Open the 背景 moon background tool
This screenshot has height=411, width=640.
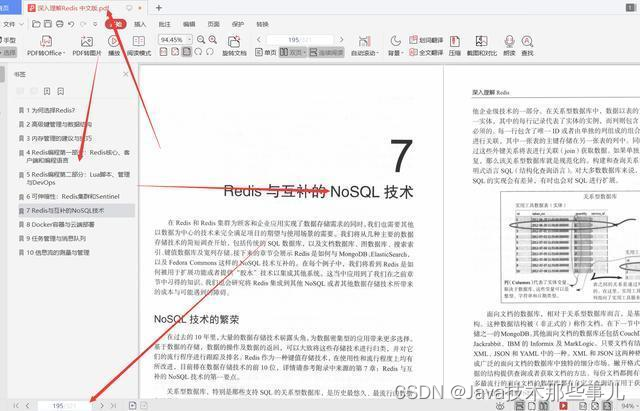click(x=395, y=46)
